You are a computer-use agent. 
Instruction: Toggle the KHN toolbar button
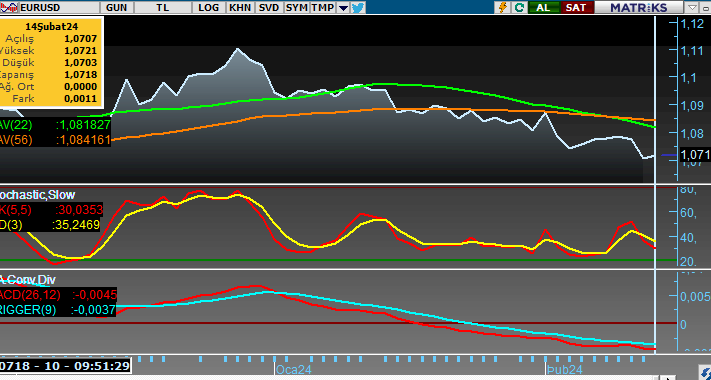[x=241, y=7]
